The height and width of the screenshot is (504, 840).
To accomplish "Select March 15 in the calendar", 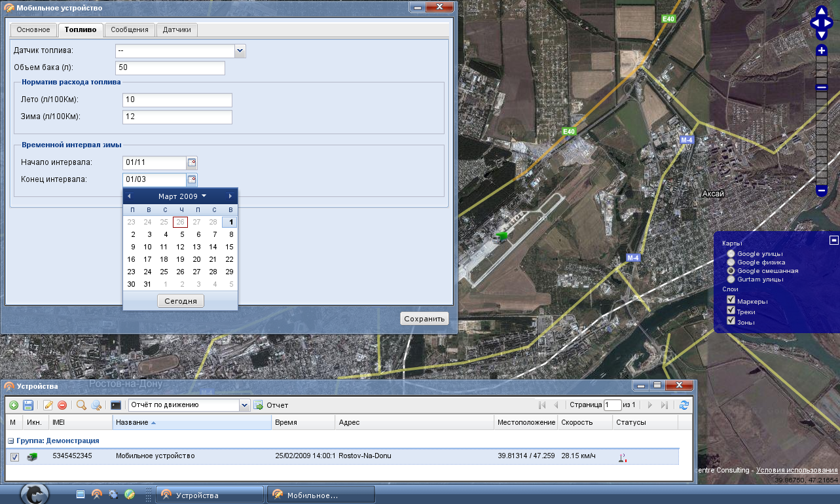I will 229,247.
